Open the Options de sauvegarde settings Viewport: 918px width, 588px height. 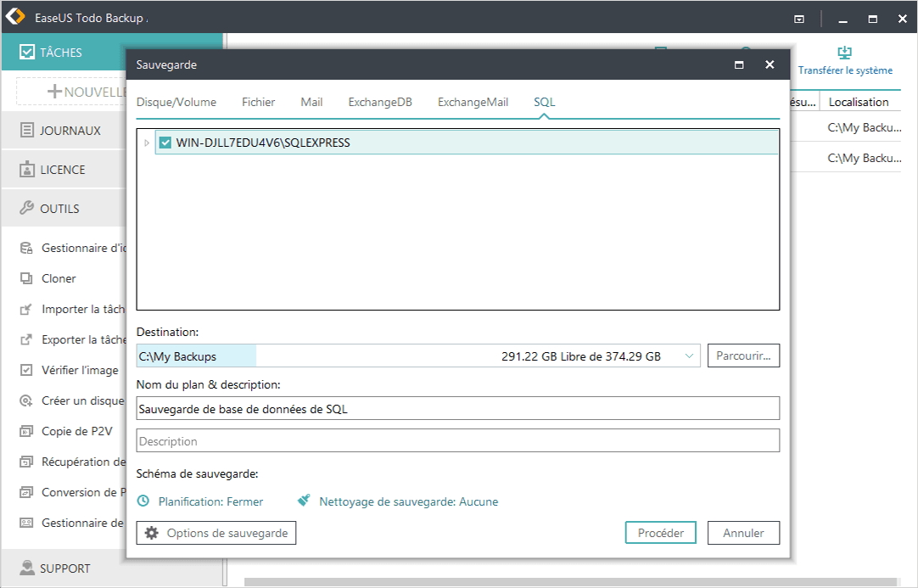pos(216,532)
